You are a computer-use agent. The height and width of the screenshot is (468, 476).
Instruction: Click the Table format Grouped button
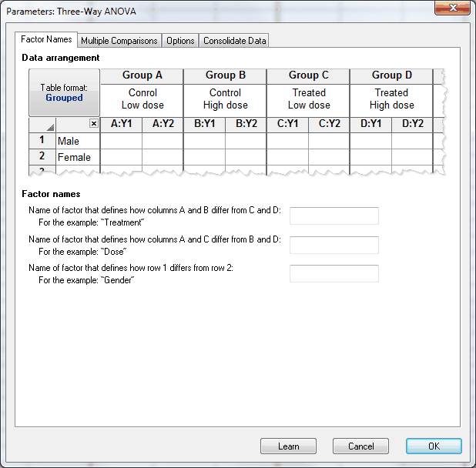pos(64,93)
